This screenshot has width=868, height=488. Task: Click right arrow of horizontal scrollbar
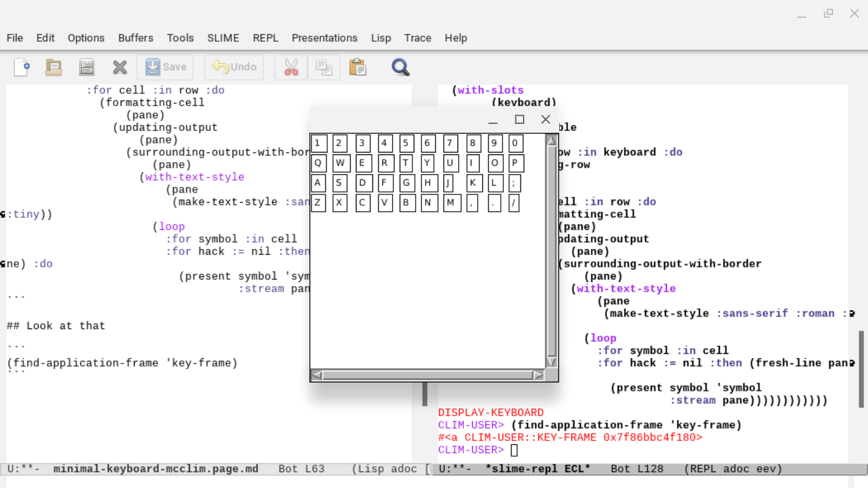[x=538, y=376]
